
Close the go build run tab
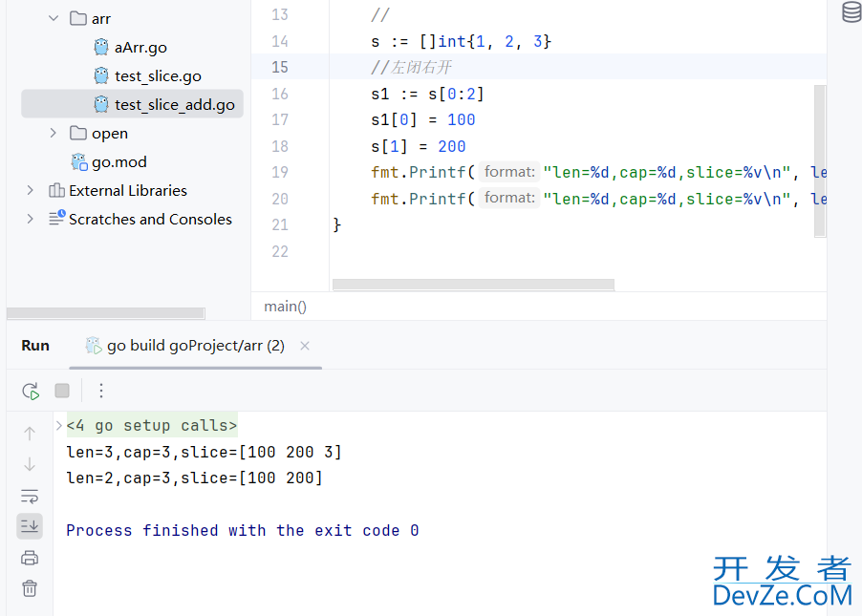(x=305, y=346)
